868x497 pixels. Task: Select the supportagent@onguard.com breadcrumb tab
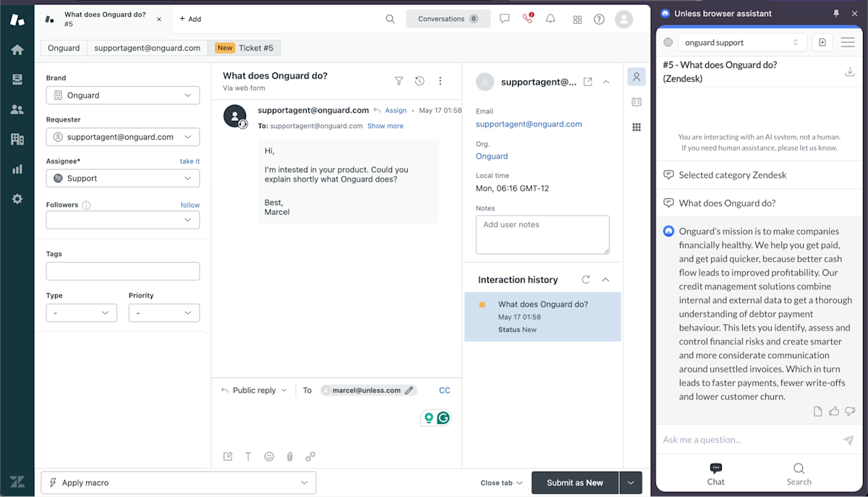tap(148, 48)
